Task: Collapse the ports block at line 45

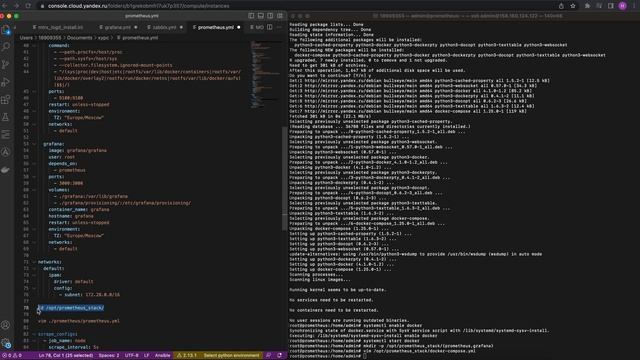Action: pyautogui.click(x=34, y=91)
